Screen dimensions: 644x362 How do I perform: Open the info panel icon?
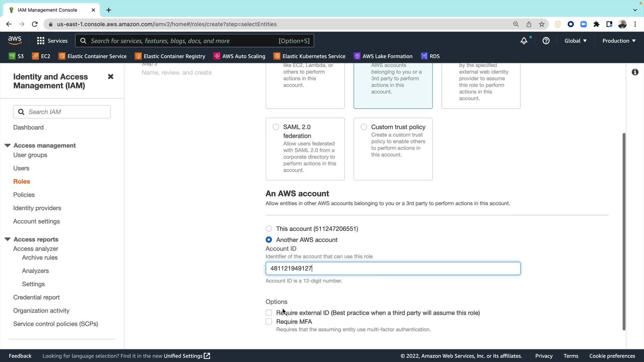(635, 72)
